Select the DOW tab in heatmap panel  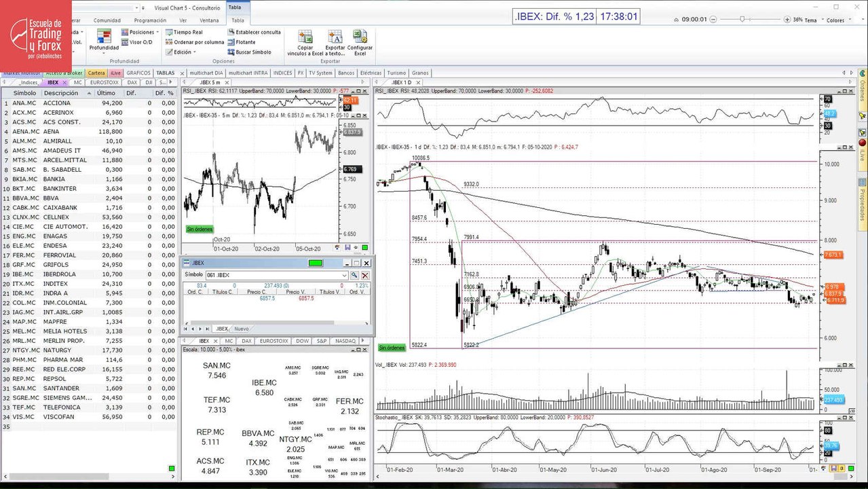point(302,341)
